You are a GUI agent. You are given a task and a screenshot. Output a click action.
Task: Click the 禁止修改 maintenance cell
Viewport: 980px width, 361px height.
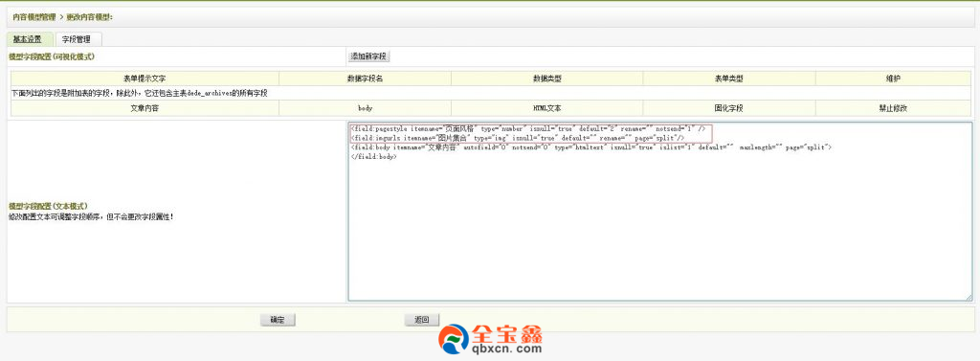point(893,108)
